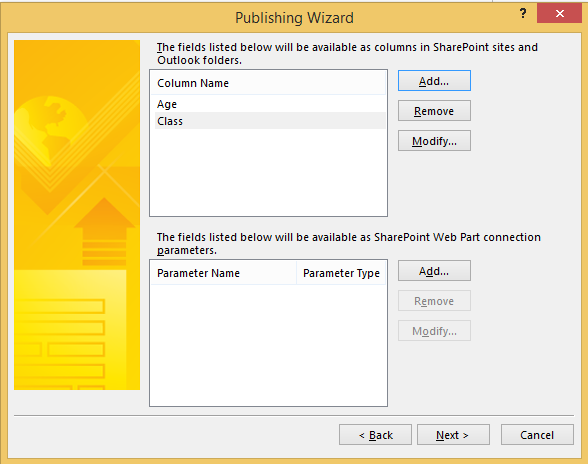Go back to the previous wizard step
The width and height of the screenshot is (588, 464).
pos(375,435)
